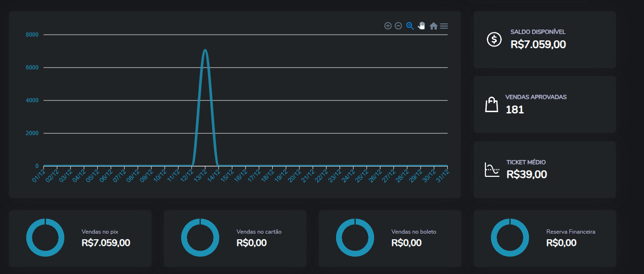Click the dollar coin icon for Saldo Disponível

[494, 39]
